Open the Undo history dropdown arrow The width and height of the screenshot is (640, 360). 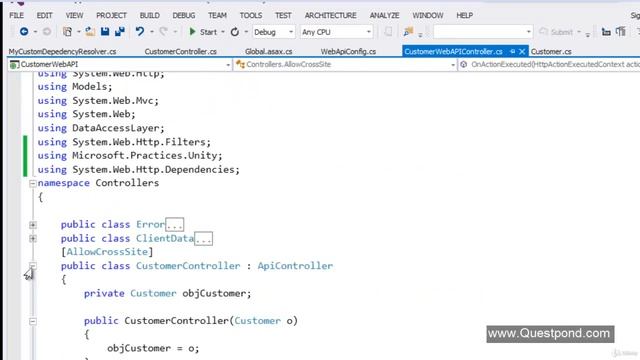click(x=152, y=32)
